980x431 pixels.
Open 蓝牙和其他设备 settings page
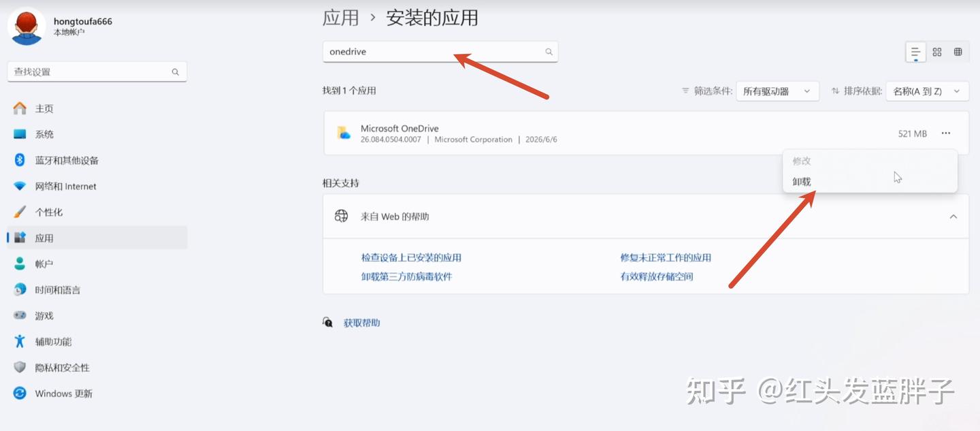click(97, 160)
